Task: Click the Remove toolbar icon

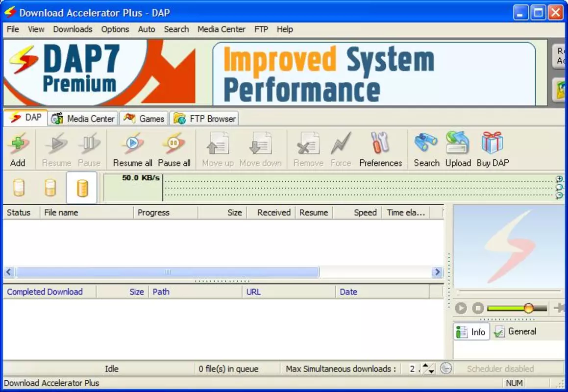Action: (308, 149)
